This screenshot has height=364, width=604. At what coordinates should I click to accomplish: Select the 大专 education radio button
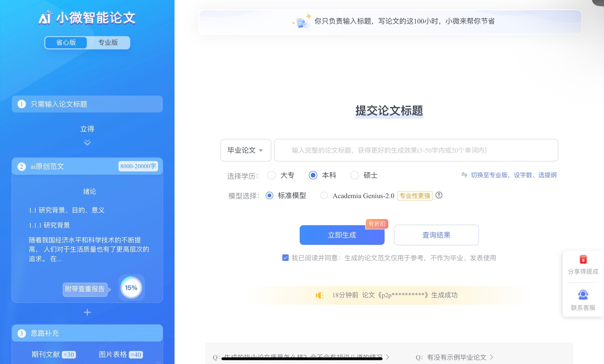(x=271, y=175)
